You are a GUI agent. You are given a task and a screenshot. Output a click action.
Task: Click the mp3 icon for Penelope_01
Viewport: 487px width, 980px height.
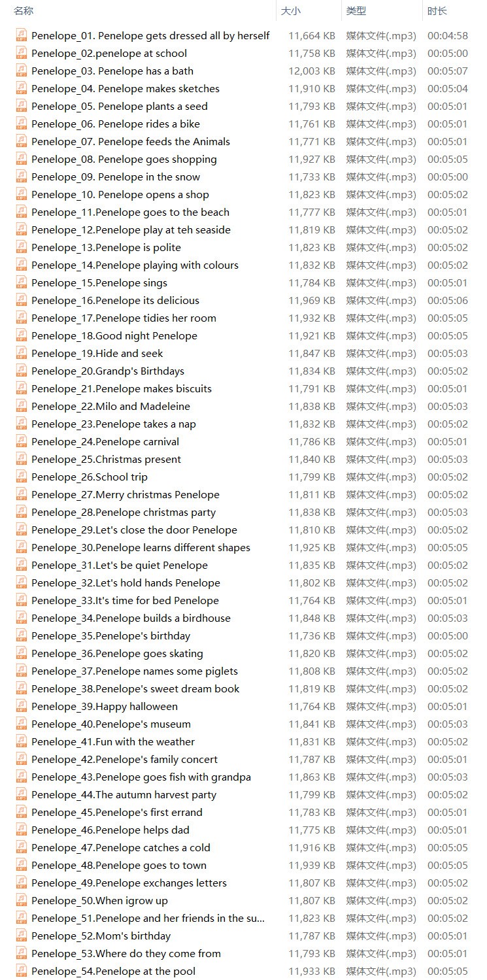click(22, 35)
